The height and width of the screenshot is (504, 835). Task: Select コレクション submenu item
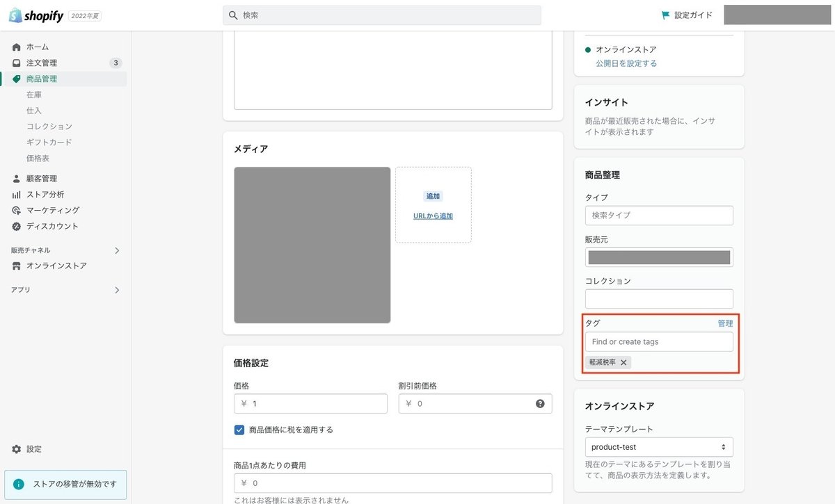49,127
